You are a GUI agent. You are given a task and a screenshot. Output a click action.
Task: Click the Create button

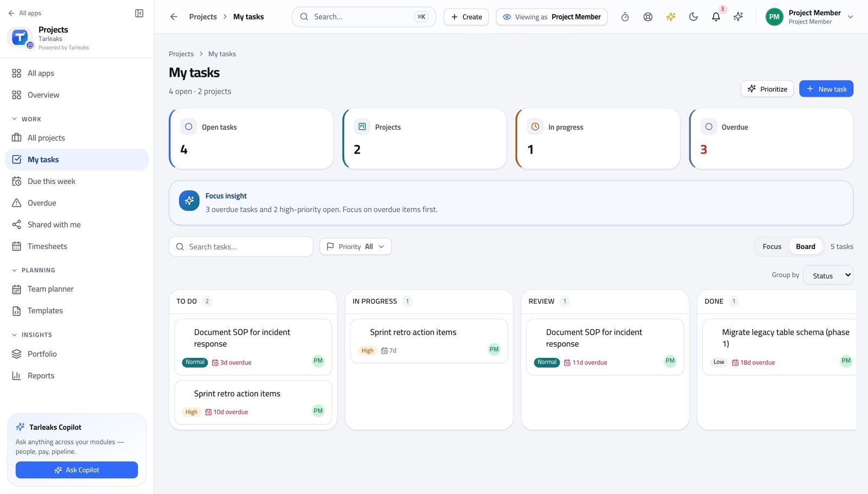467,17
